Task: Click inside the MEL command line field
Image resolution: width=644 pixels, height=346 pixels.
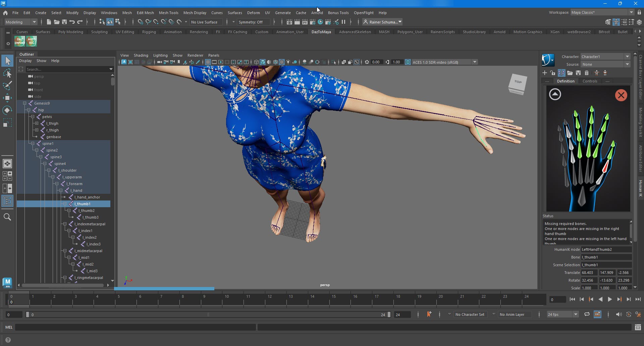Action: tap(134, 327)
